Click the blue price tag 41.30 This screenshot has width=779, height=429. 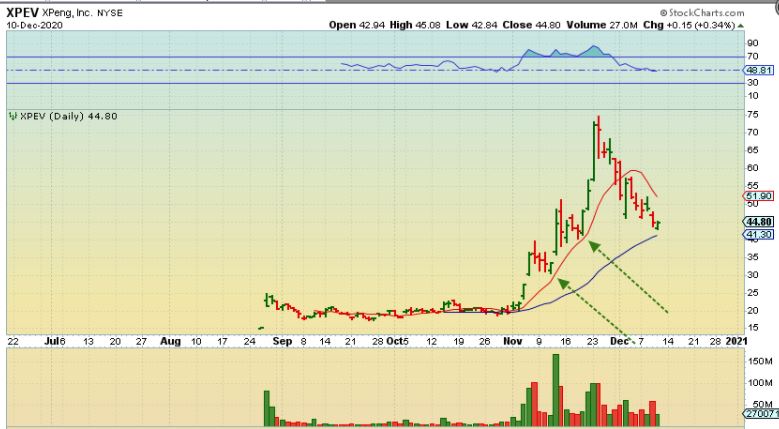coord(759,234)
